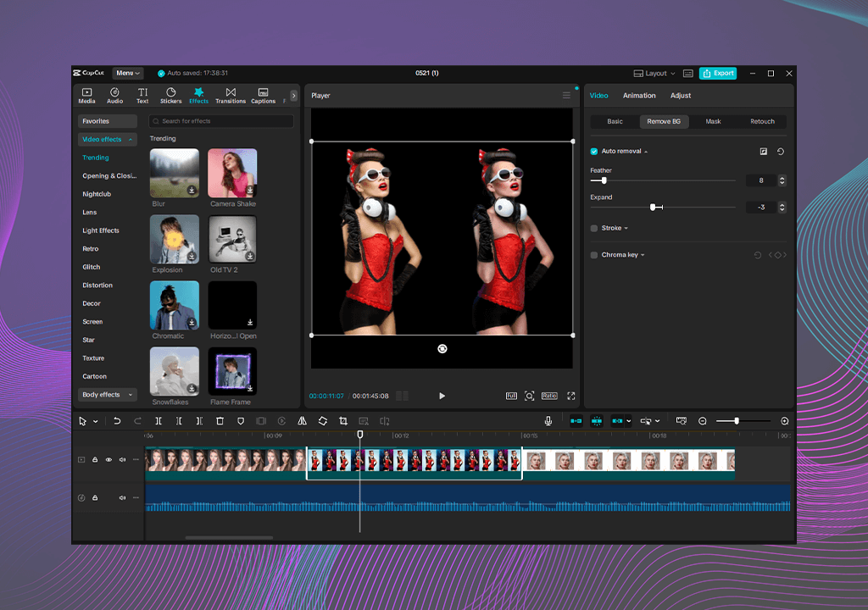Zoom in the timeline with the plus icon
Screen dimensions: 868x610
pos(784,421)
